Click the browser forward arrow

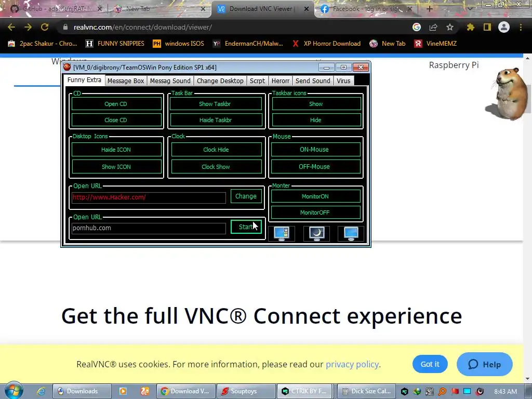pos(28,27)
